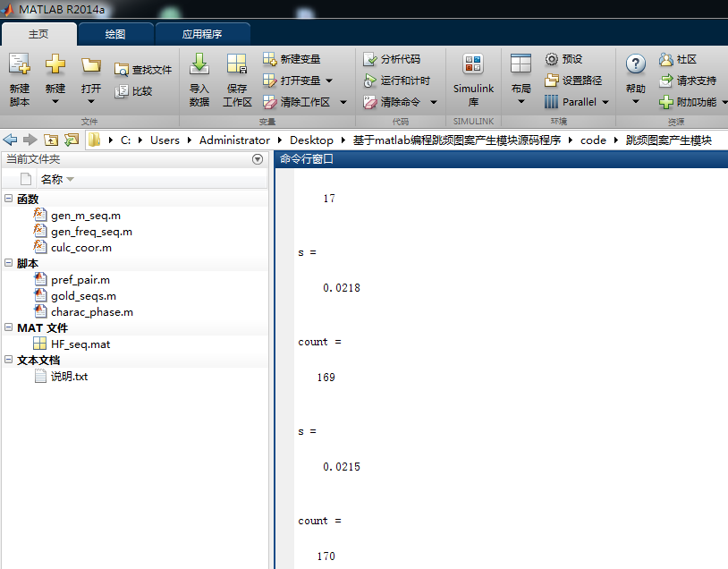
Task: Click Administrator in the folder path
Action: (x=234, y=140)
